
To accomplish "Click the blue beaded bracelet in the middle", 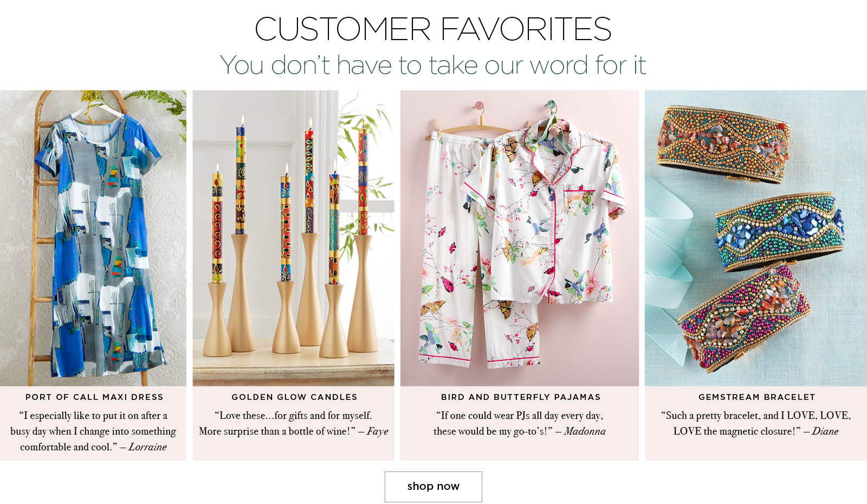I will click(779, 230).
